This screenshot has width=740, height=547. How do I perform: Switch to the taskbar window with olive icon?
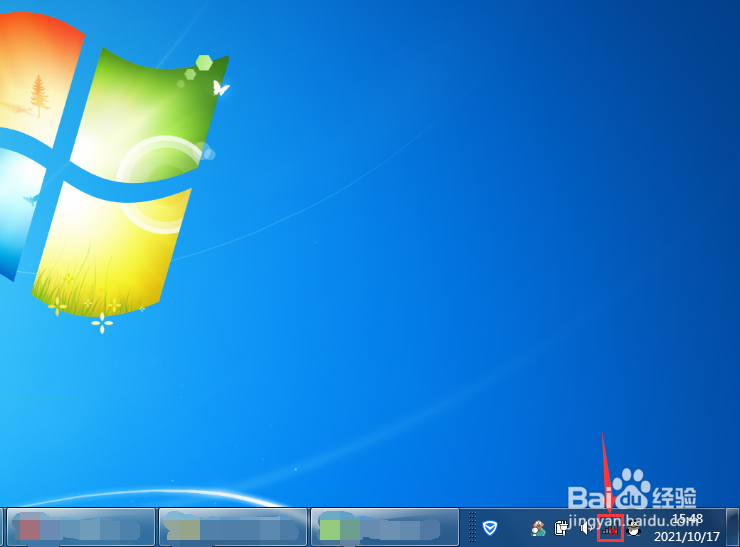point(233,528)
